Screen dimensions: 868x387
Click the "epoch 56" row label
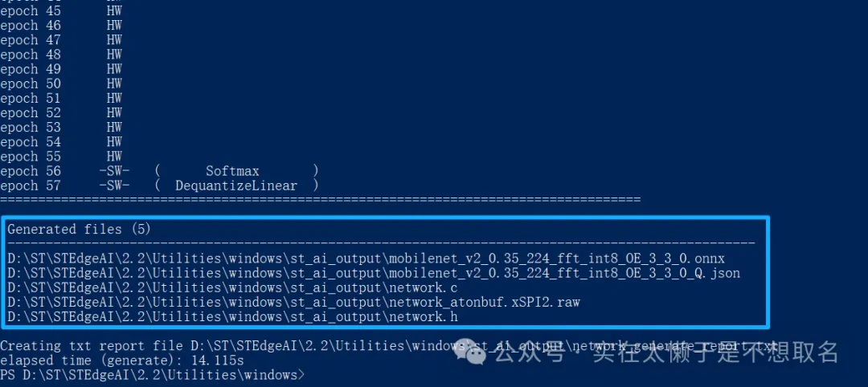coord(31,171)
